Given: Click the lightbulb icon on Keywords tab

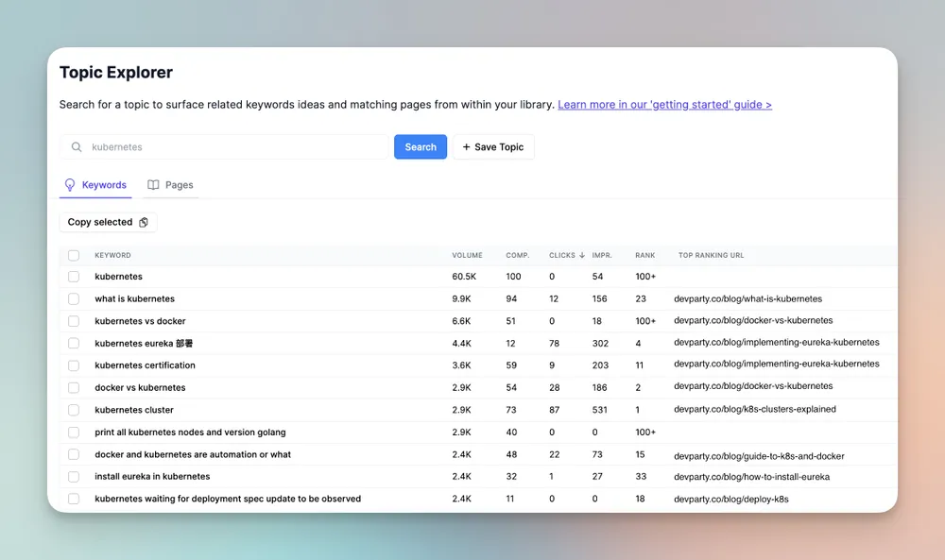Looking at the screenshot, I should pos(70,185).
